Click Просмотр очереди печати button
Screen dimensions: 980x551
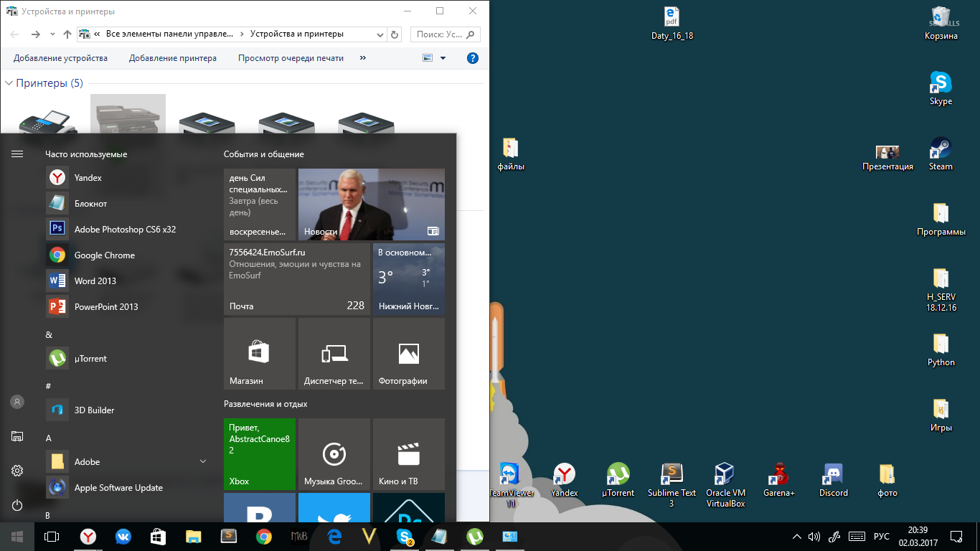coord(291,58)
